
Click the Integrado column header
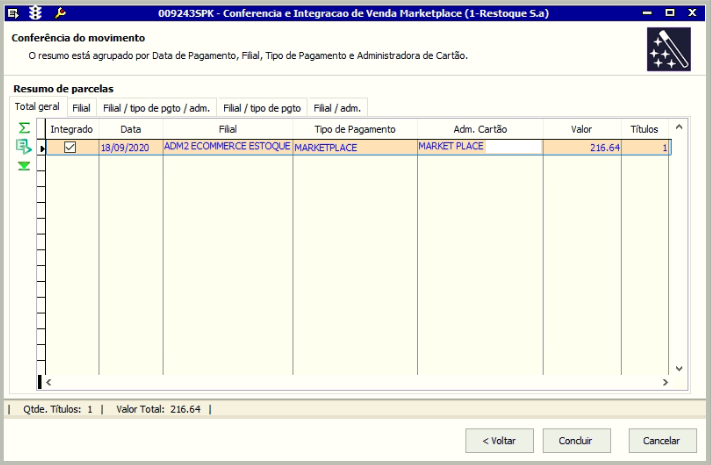[x=72, y=129]
